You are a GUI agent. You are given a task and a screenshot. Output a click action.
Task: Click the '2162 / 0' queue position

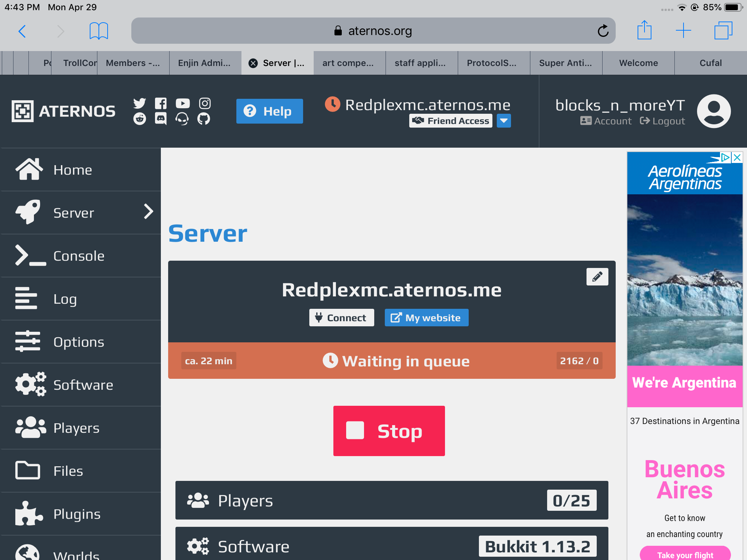(x=579, y=361)
